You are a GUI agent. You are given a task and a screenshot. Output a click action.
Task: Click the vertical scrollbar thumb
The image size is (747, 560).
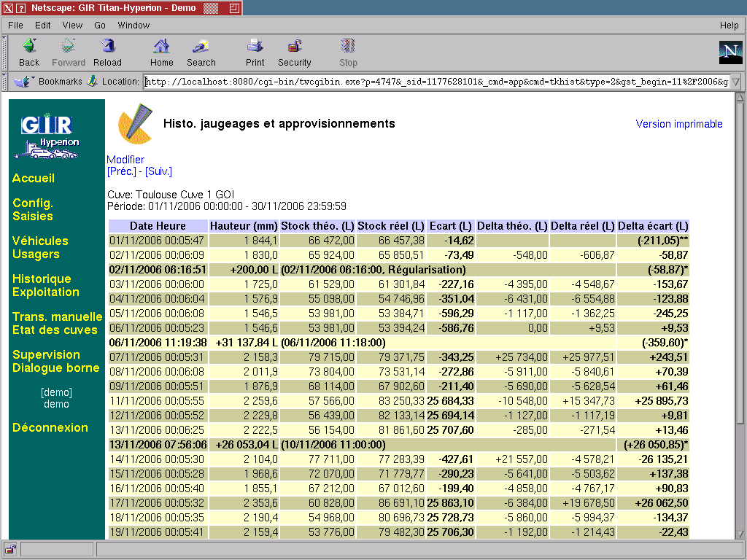click(740, 262)
